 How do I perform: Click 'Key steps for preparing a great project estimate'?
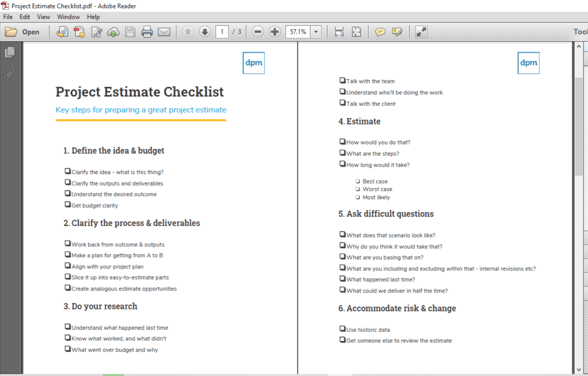pyautogui.click(x=141, y=110)
